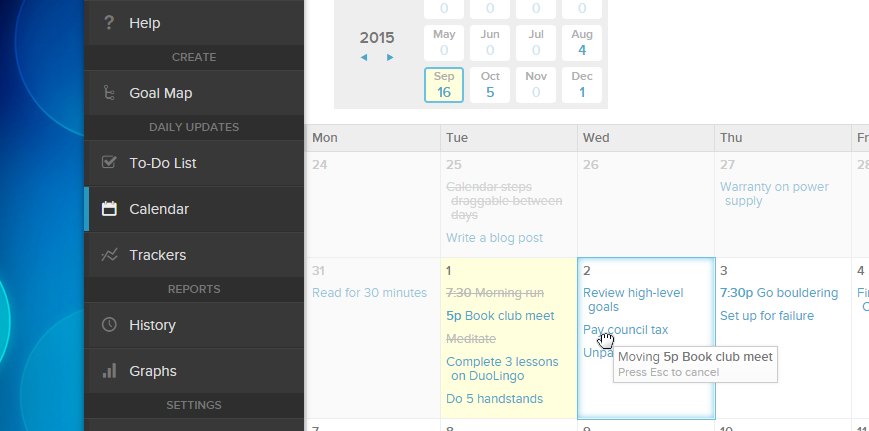
Task: Click the Trackers line-chart icon
Action: click(x=109, y=255)
